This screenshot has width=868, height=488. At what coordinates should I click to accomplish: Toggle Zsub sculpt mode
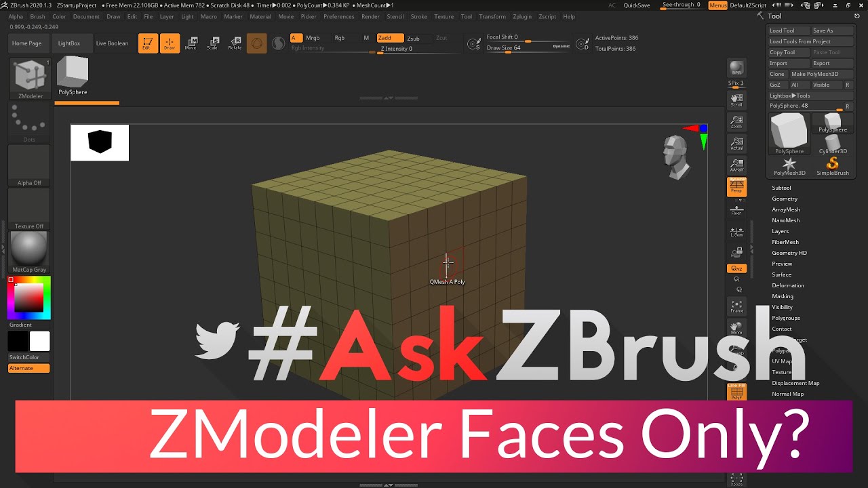tap(413, 38)
